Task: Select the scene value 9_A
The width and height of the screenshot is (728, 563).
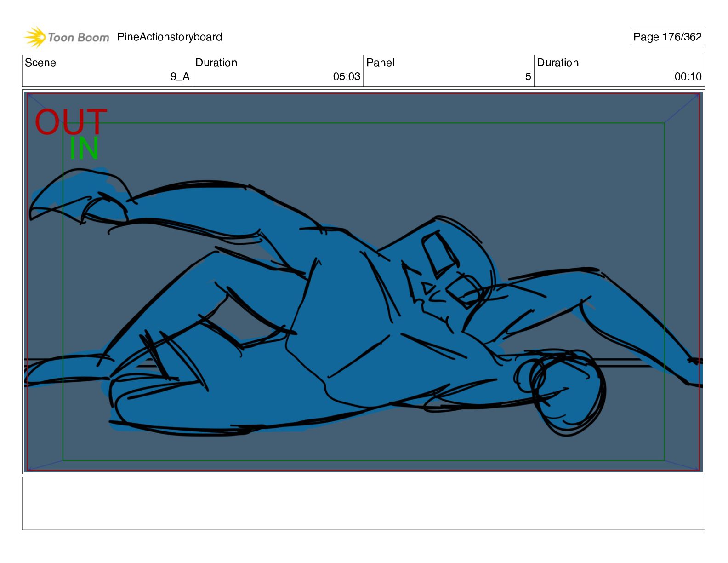Action: coord(180,77)
